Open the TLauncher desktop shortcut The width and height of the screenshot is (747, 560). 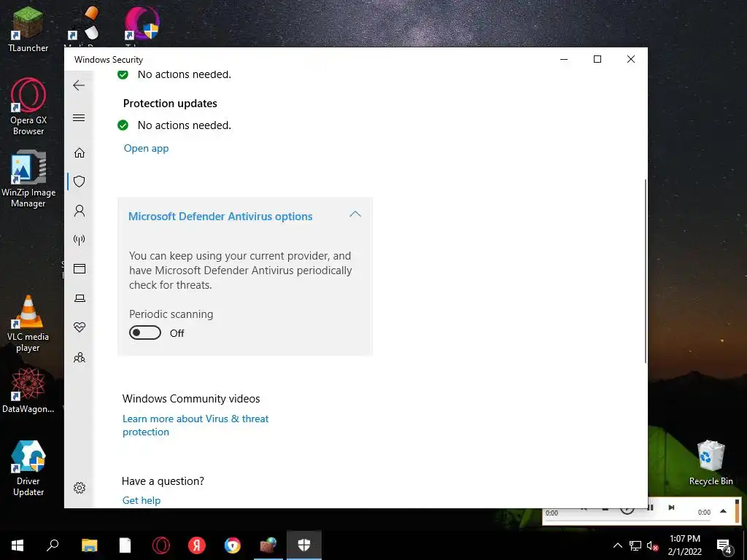point(28,29)
